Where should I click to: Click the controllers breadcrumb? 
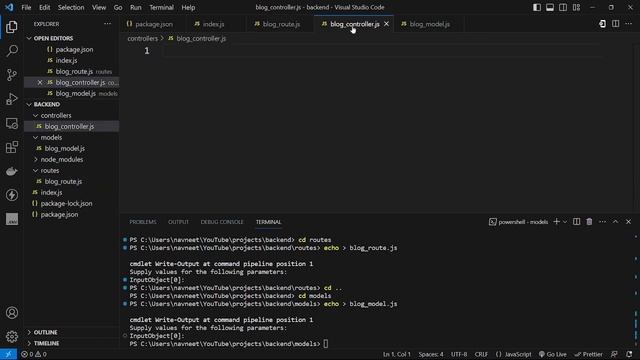(142, 38)
